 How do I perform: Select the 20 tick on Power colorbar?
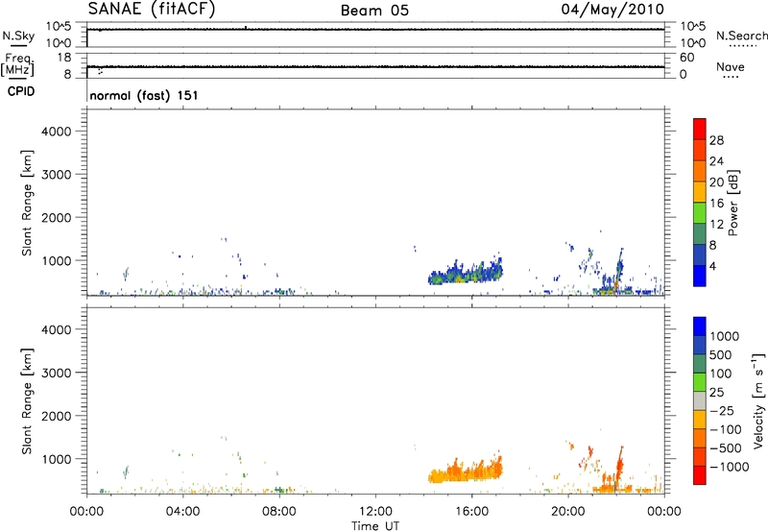716,182
